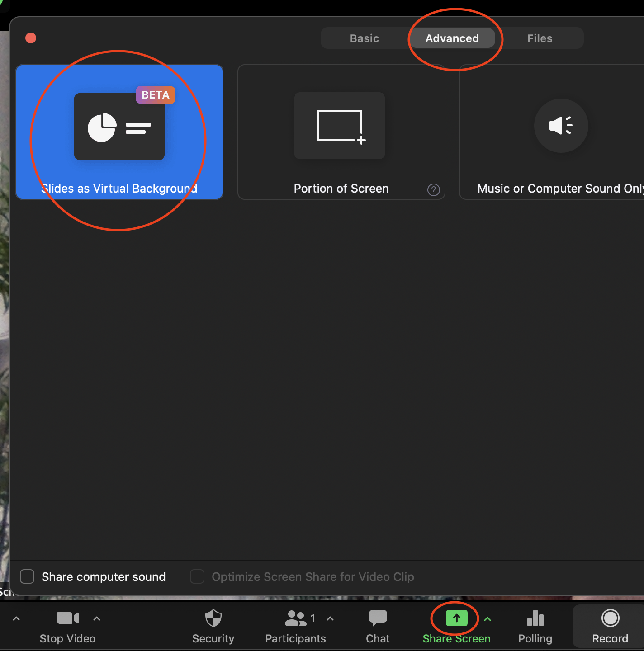The image size is (644, 651).
Task: Click the help question mark on Portion of Screen
Action: click(433, 190)
